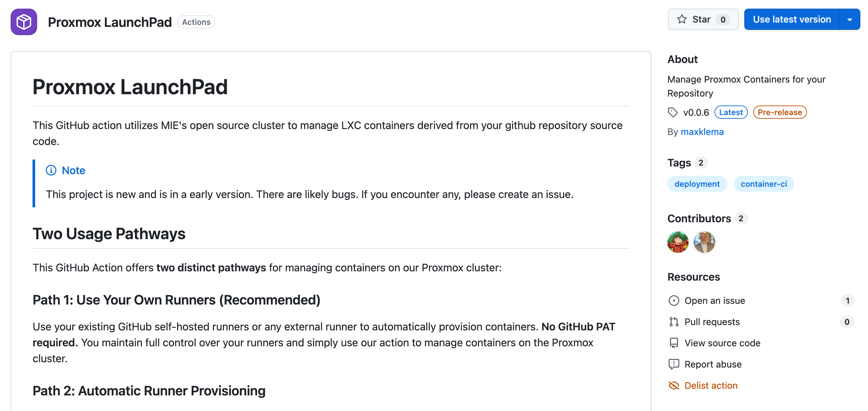Image resolution: width=868 pixels, height=411 pixels.
Task: Click the Delist action crossed-eye icon
Action: tap(674, 385)
